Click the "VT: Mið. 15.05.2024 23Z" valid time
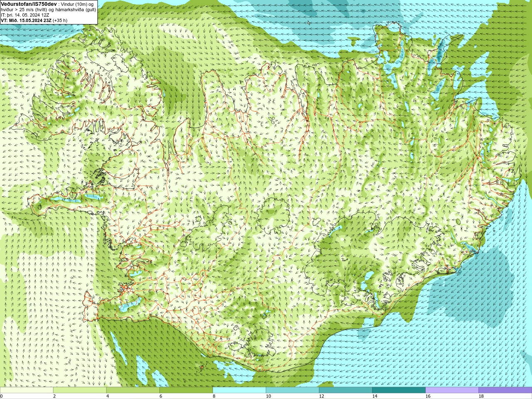The image size is (532, 399). 26,20
